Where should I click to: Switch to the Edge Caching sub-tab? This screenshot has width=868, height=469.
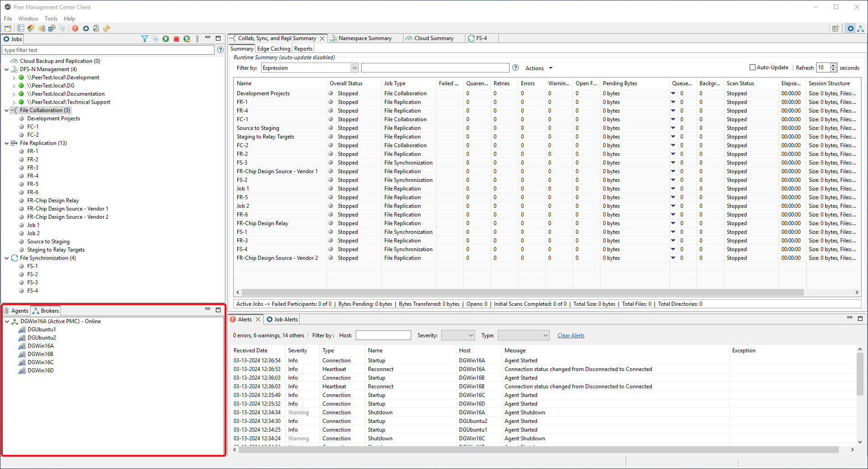(273, 49)
